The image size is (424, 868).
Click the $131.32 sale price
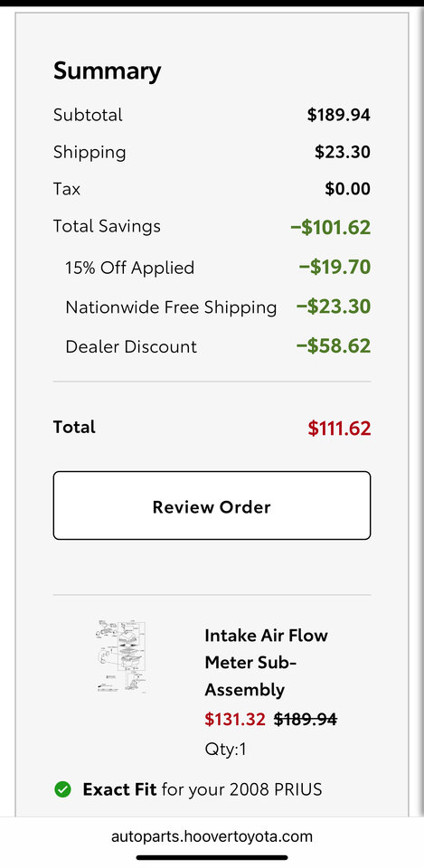(x=235, y=719)
